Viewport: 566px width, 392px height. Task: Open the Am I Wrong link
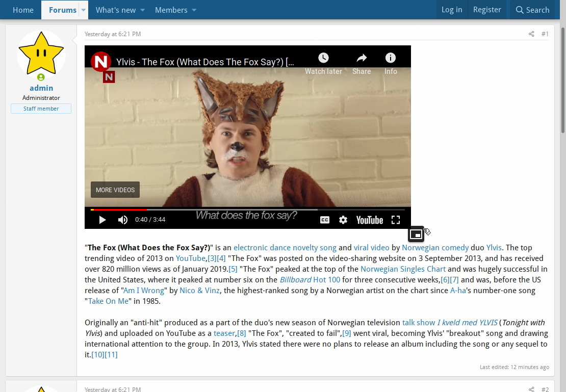[144, 291]
